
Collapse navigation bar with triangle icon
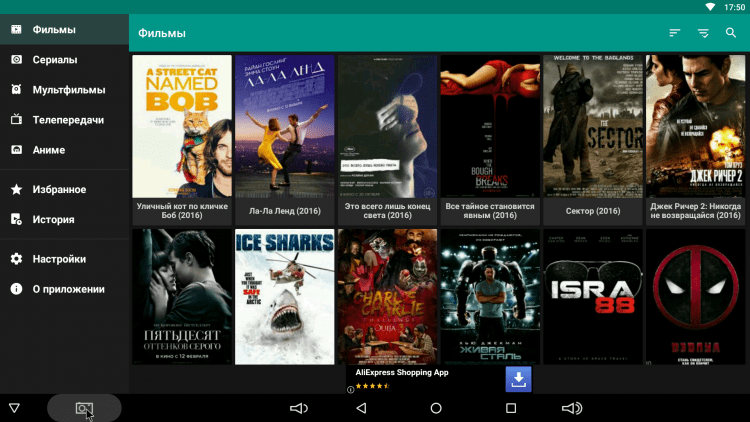click(14, 408)
